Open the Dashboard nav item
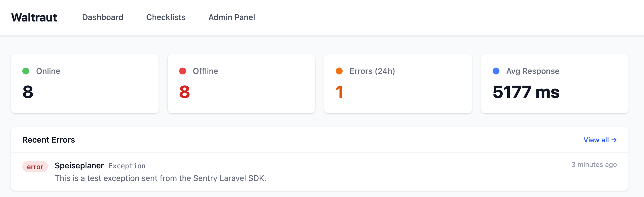 tap(102, 17)
